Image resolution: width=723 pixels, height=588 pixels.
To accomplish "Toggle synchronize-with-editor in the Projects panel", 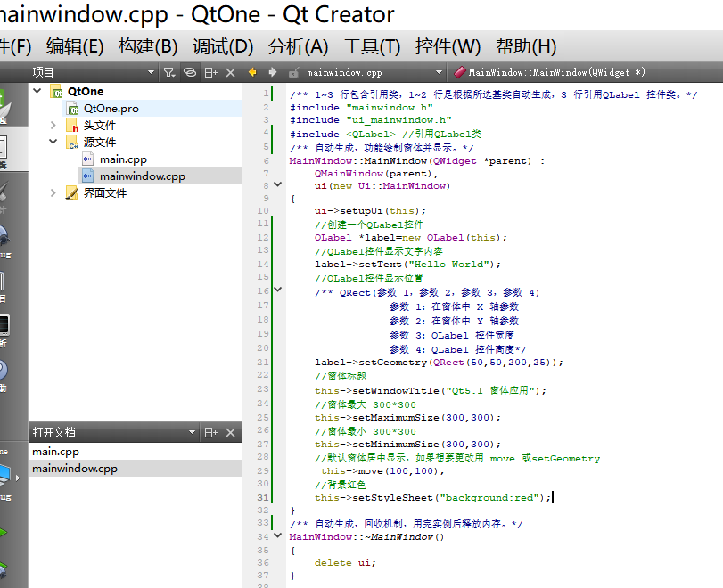I will tap(190, 72).
